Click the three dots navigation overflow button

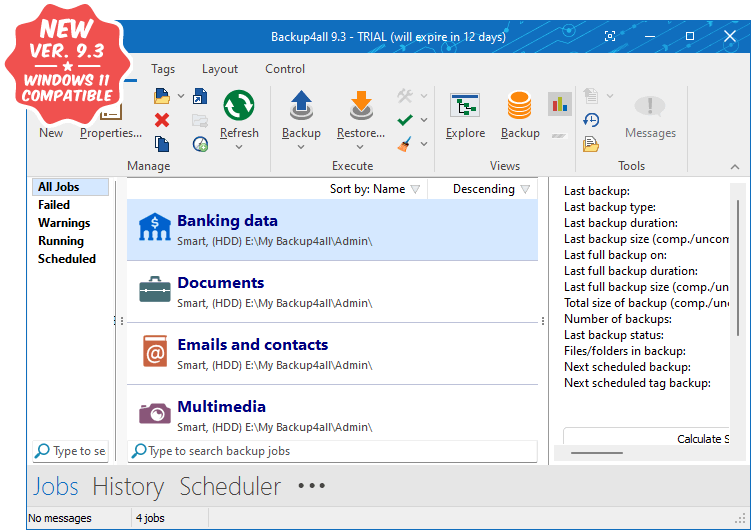[x=311, y=486]
